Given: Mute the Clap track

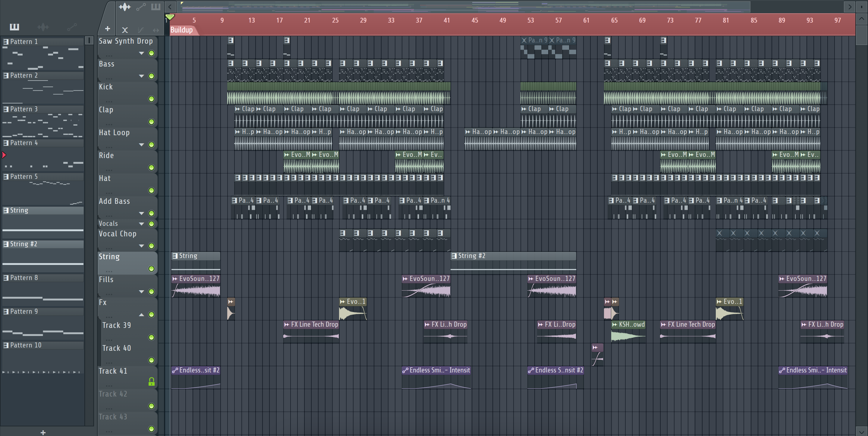Looking at the screenshot, I should 152,122.
